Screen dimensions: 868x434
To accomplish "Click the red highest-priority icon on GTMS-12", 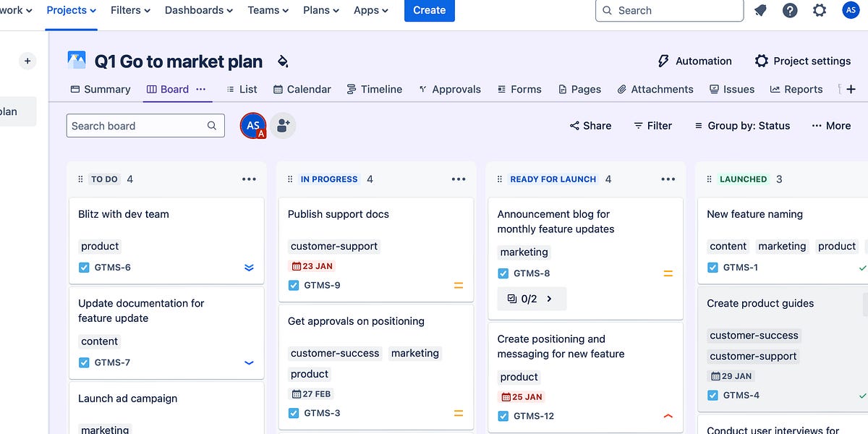I will point(668,416).
